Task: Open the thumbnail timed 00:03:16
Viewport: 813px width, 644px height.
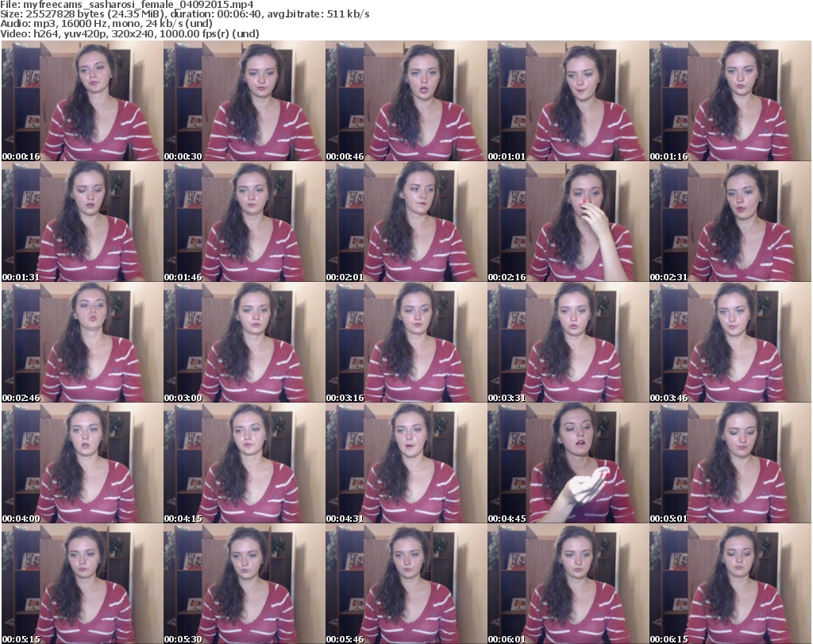Action: (406, 343)
